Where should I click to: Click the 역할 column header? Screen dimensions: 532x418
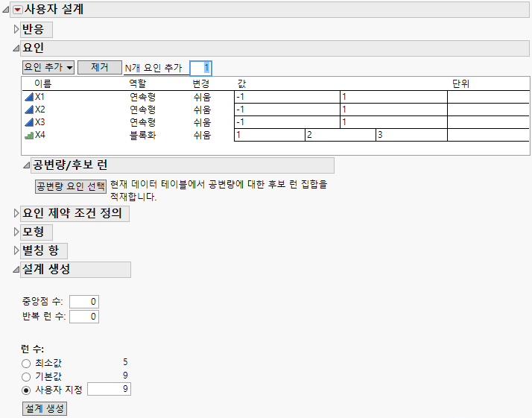click(138, 83)
